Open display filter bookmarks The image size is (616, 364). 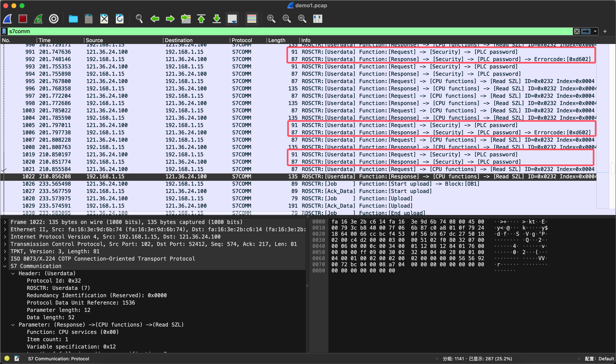(4, 31)
